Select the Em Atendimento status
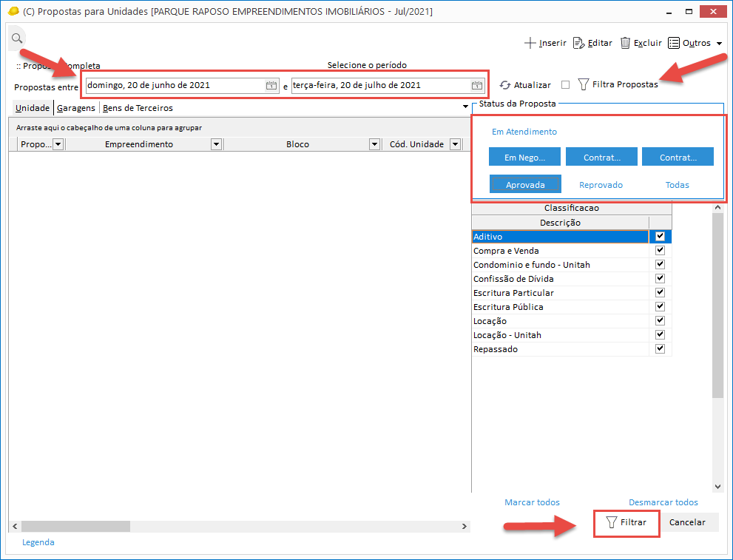The width and height of the screenshot is (733, 560). coord(524,132)
